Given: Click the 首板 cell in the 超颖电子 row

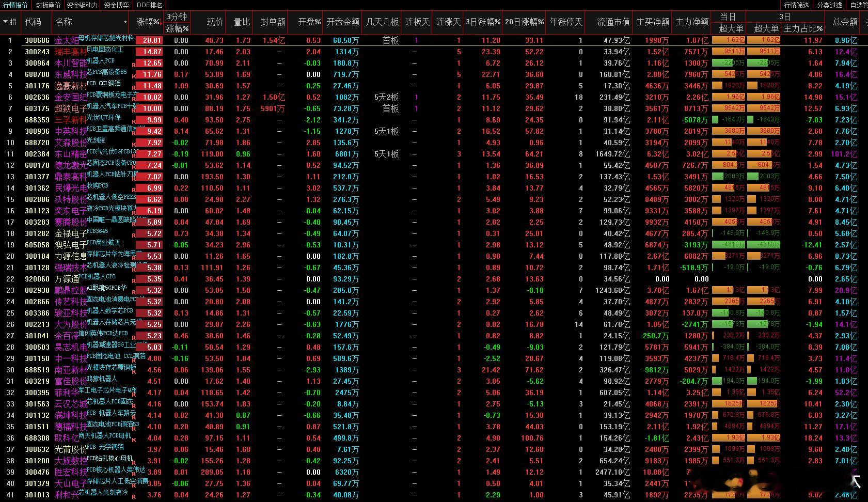Looking at the screenshot, I should [391, 108].
